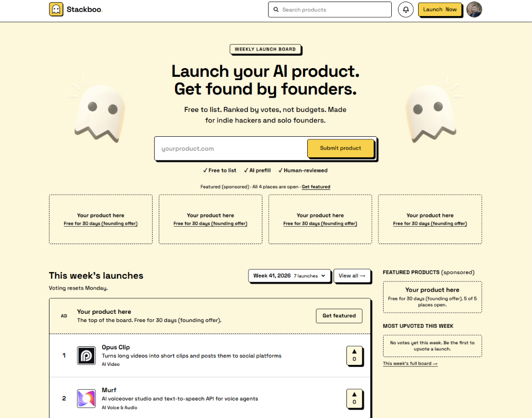Open the Murf product logo
The image size is (532, 418).
point(86,398)
